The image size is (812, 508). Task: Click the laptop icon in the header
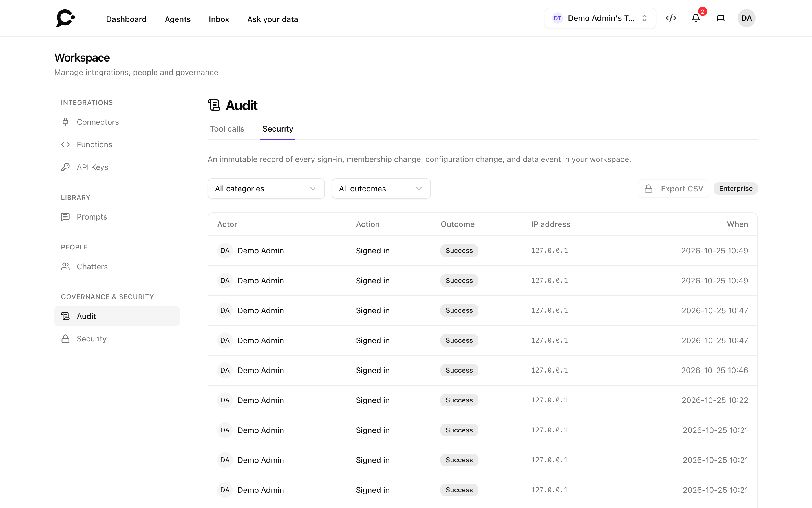(720, 18)
